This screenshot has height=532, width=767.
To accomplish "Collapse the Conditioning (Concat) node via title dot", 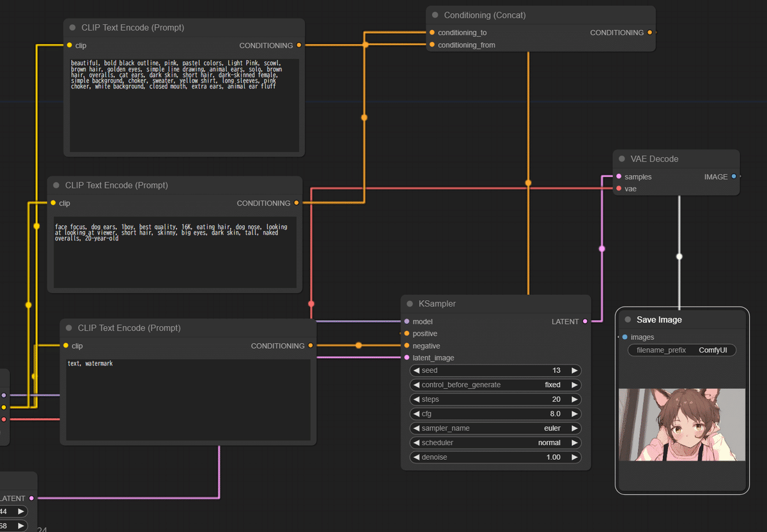I will (435, 15).
